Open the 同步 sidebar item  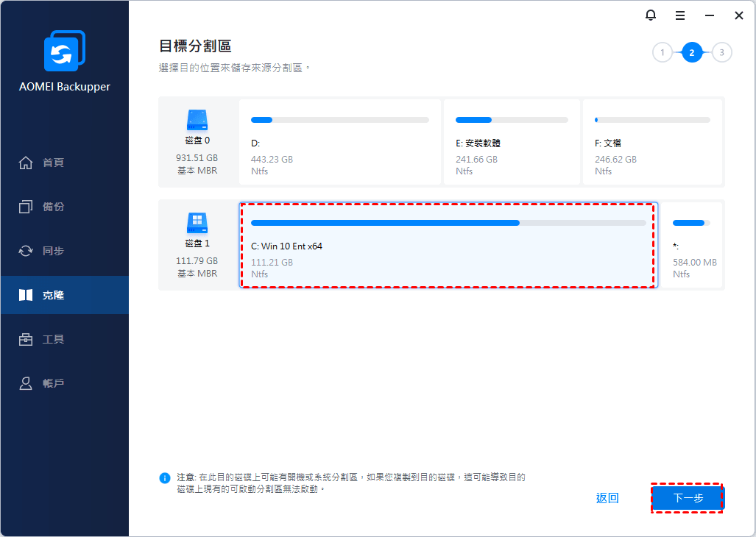[65, 251]
